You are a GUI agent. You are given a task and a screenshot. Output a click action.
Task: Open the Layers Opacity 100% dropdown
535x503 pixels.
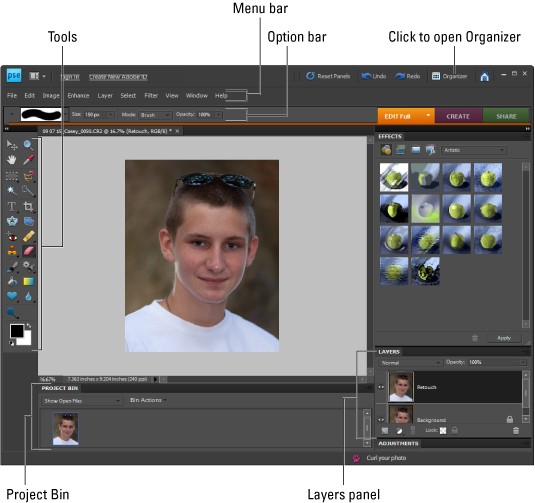523,362
